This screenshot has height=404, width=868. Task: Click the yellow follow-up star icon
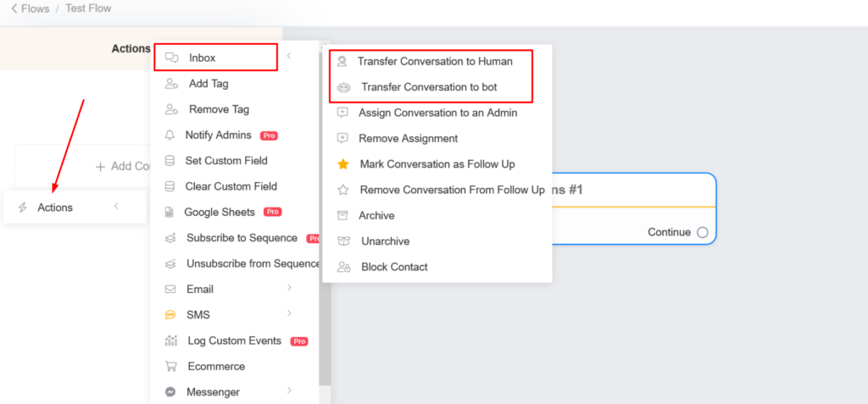342,164
